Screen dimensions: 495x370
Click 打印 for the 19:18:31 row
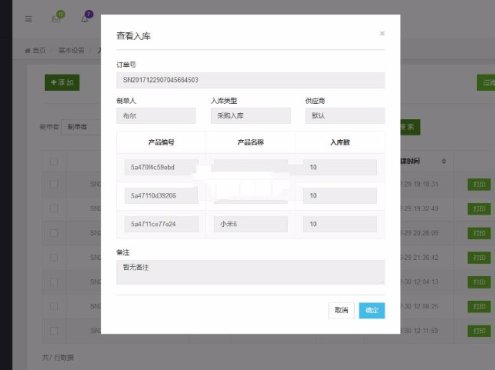(x=479, y=184)
